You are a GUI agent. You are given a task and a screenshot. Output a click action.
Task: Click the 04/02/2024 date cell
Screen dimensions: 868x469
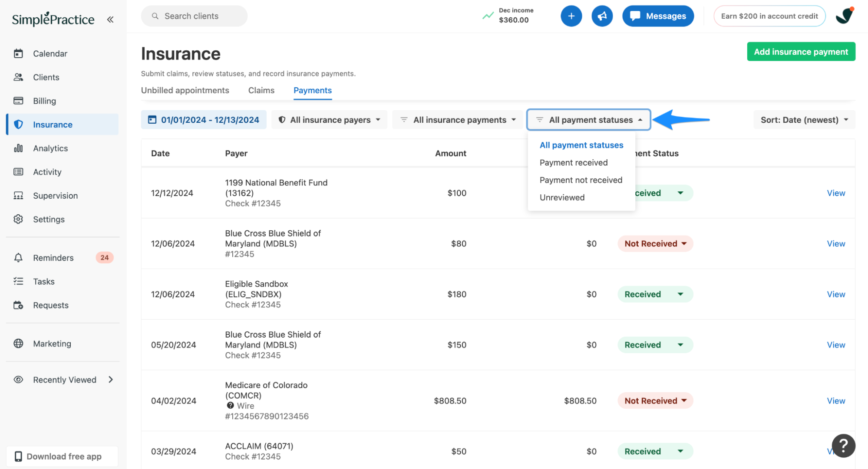tap(174, 401)
